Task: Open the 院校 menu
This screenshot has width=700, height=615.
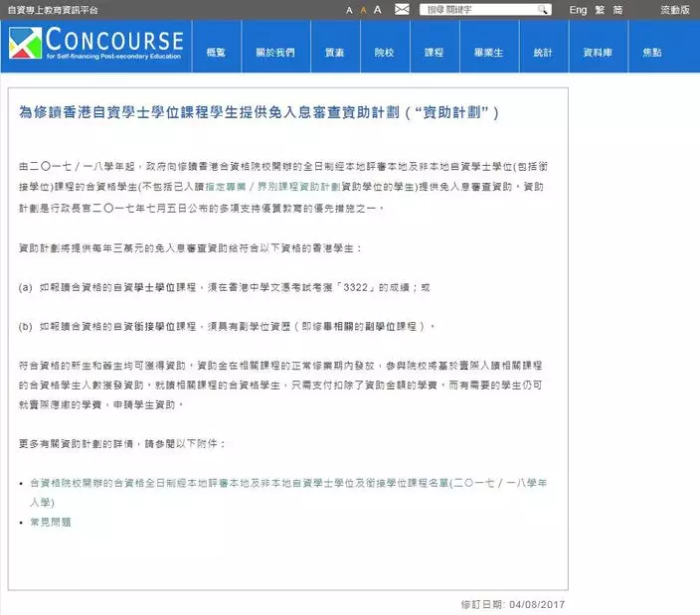Action: 384,53
